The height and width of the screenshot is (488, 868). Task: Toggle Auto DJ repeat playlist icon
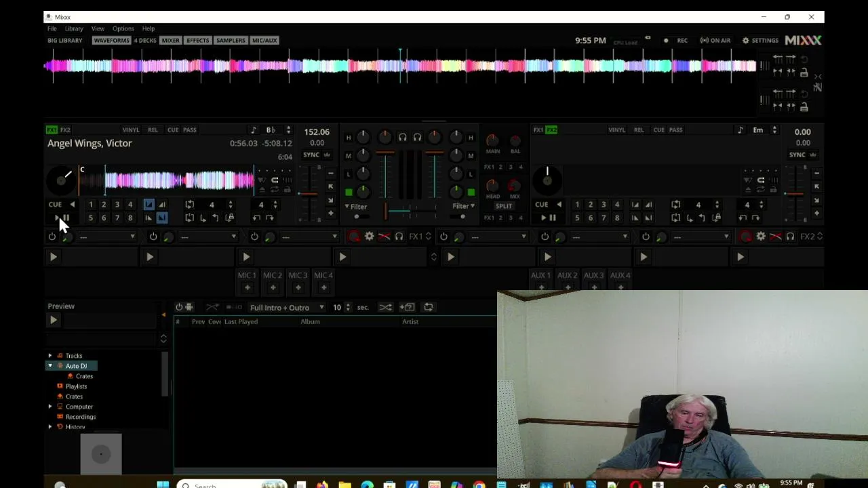pos(429,307)
